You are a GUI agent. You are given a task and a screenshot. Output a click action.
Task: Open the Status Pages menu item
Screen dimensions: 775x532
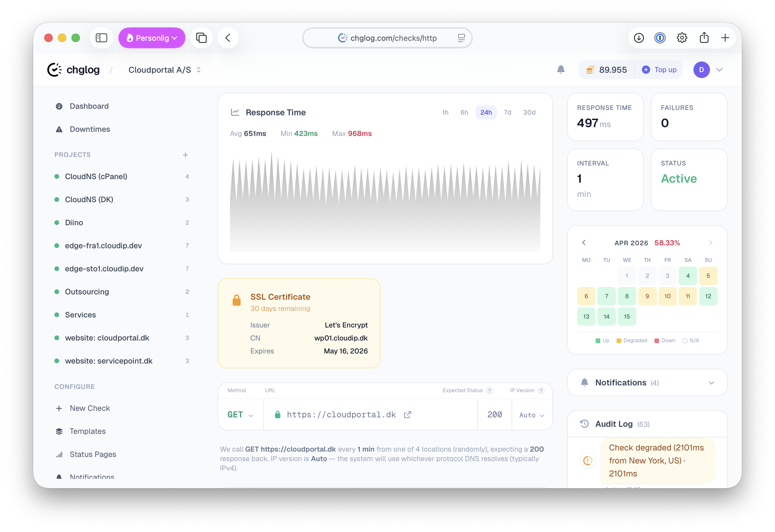(93, 454)
